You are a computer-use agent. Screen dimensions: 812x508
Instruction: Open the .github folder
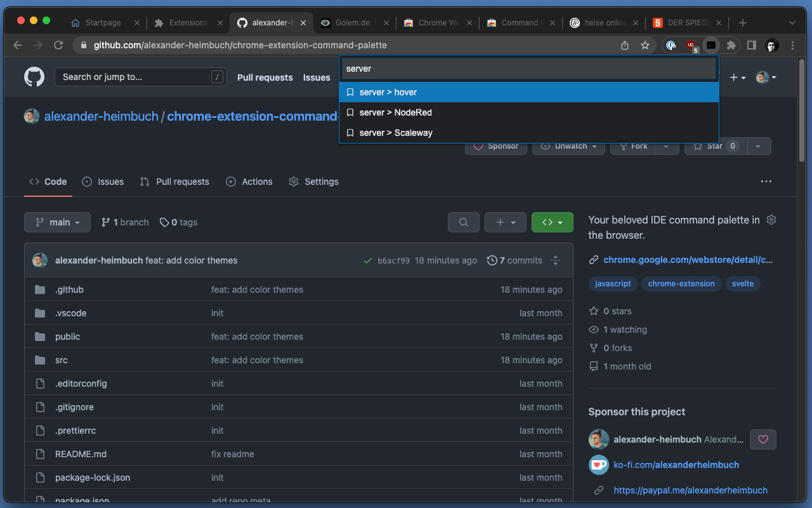tap(69, 290)
